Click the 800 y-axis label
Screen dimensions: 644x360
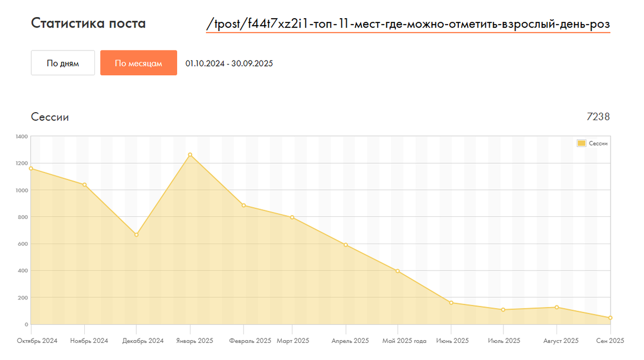pos(23,217)
